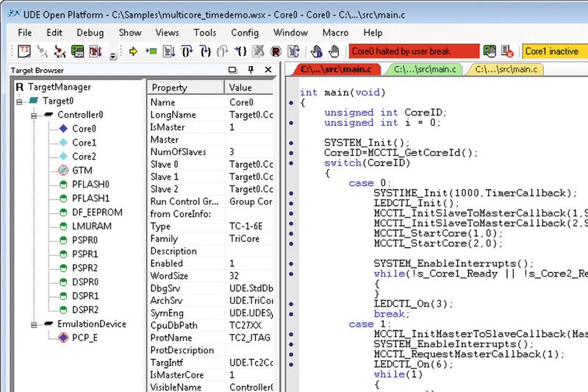
Task: Click the green window layout toolbar icon
Action: [78, 51]
